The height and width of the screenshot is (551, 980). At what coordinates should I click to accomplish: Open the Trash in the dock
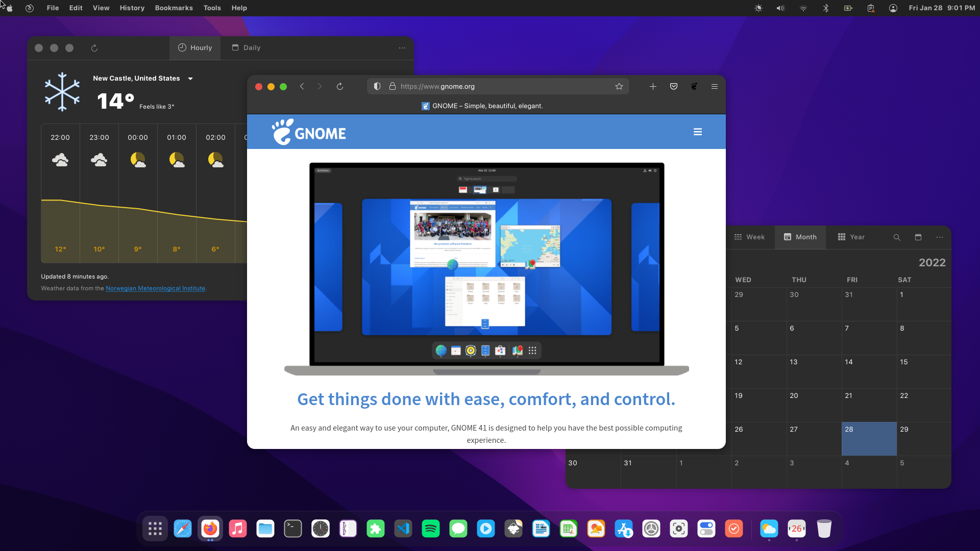[824, 529]
